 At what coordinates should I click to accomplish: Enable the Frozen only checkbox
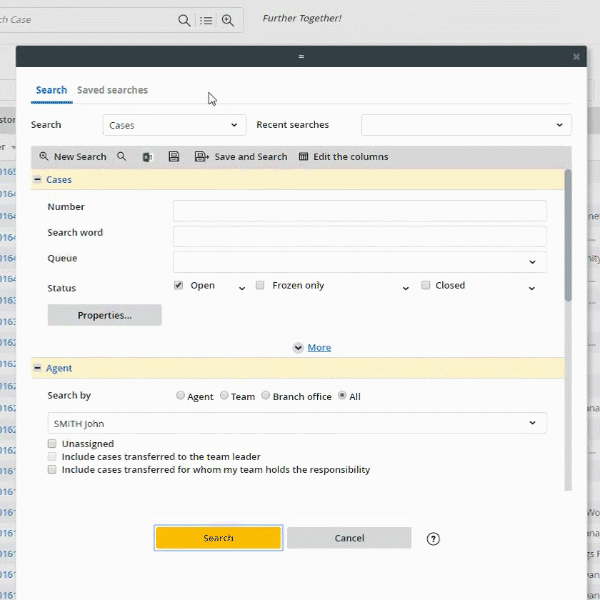(260, 286)
